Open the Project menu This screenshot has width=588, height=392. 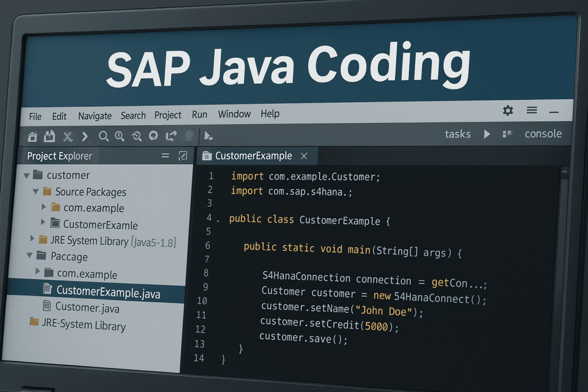tap(168, 115)
